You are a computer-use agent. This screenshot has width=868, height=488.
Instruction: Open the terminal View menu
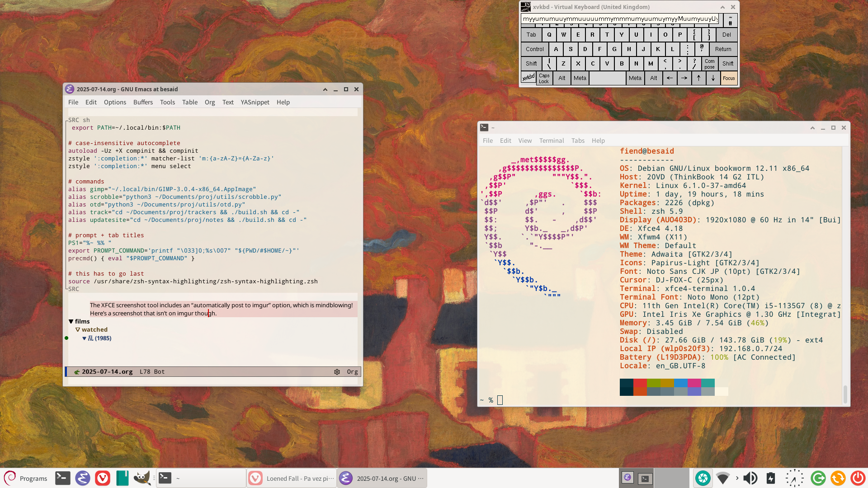click(525, 141)
